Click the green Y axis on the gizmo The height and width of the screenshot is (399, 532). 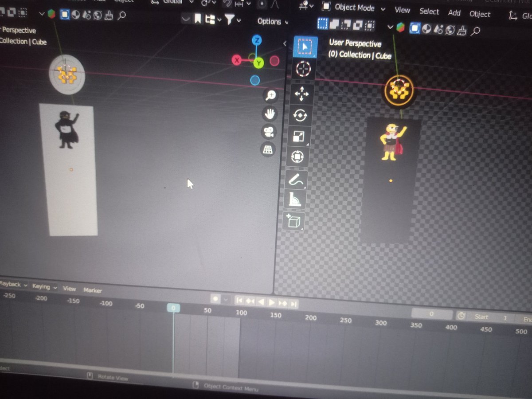258,63
